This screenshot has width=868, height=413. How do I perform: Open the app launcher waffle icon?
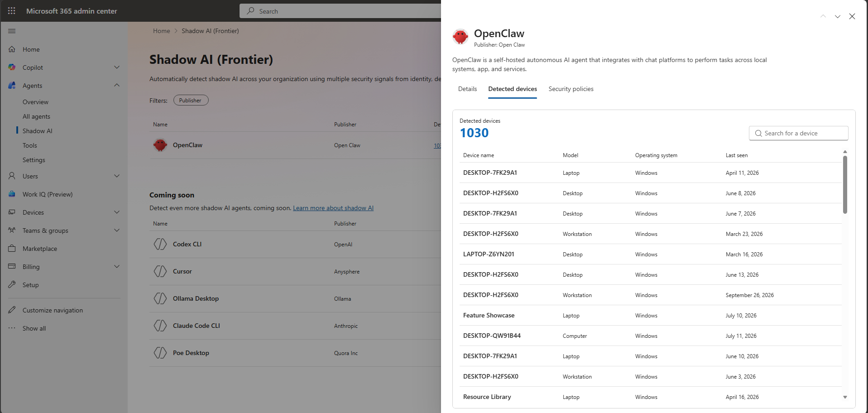pyautogui.click(x=12, y=11)
